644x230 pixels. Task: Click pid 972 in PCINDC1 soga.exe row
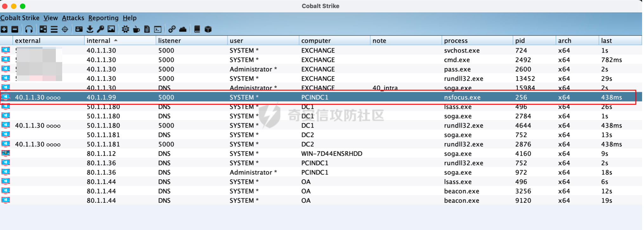521,172
